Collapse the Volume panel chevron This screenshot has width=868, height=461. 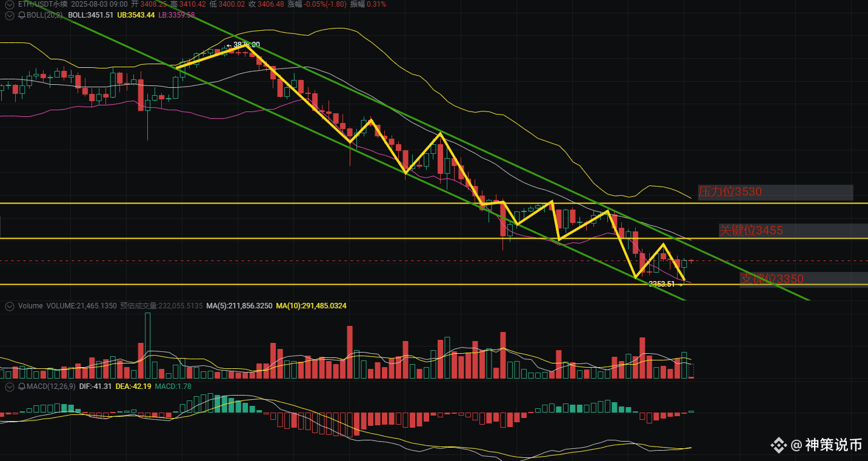point(8,307)
